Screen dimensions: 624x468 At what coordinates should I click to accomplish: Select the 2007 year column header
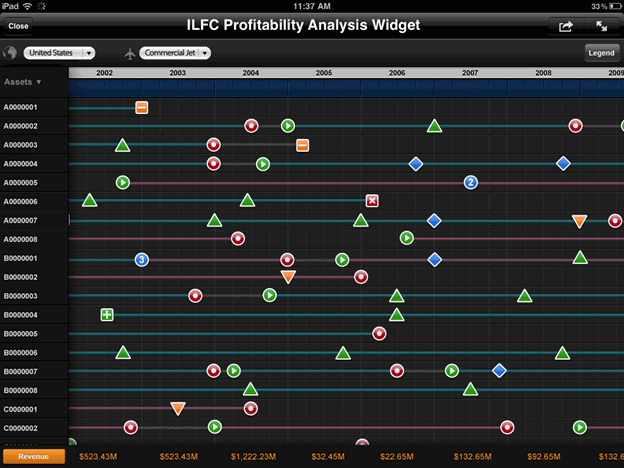[470, 73]
